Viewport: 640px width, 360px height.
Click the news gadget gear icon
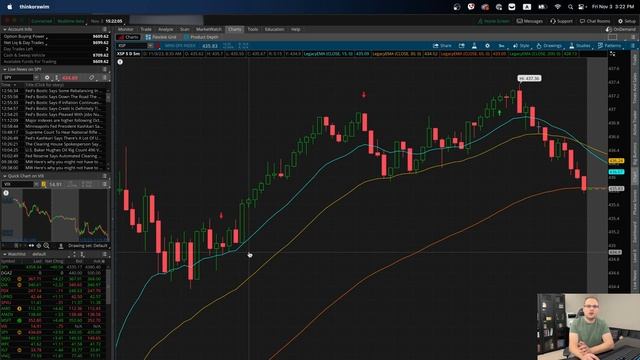coord(47,78)
